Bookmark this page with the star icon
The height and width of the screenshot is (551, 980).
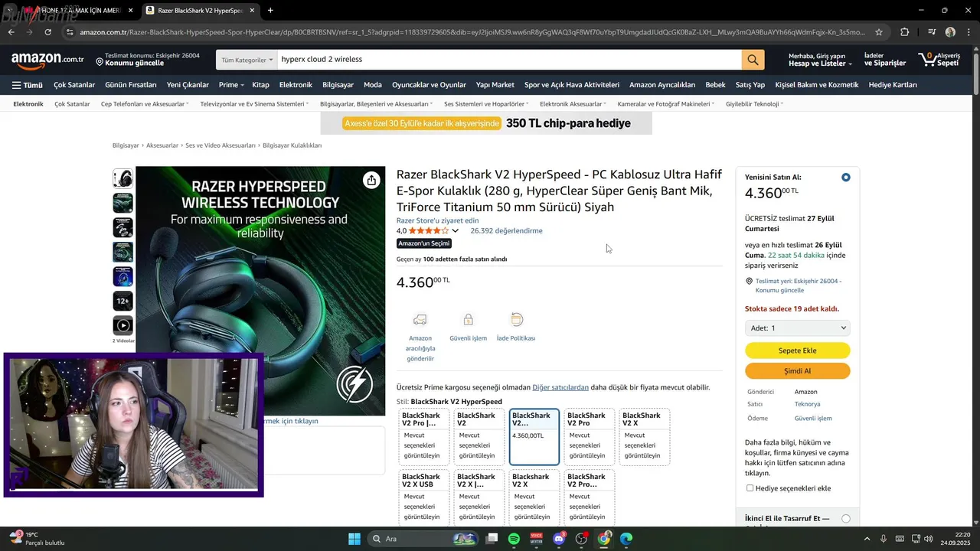879,32
